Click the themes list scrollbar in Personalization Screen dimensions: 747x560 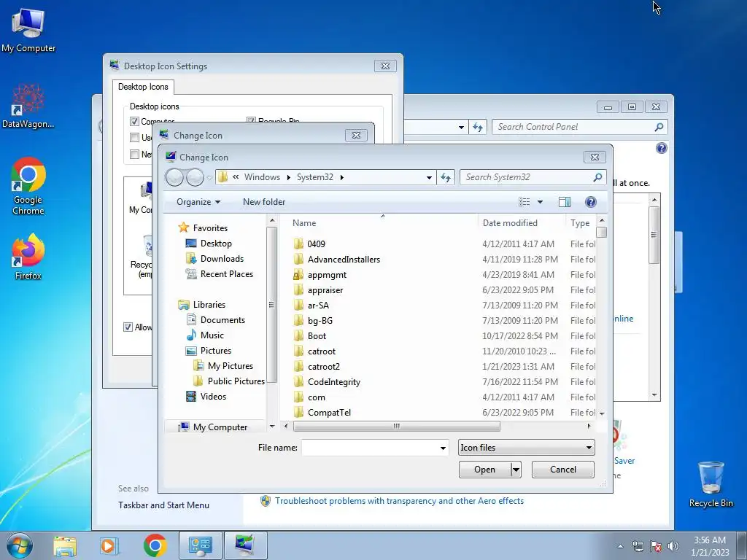654,235
